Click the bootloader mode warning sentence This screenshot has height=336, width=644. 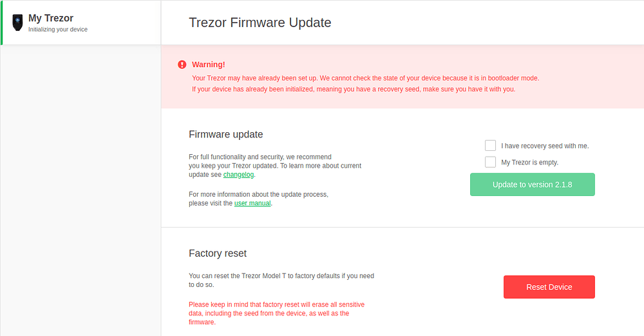[365, 78]
